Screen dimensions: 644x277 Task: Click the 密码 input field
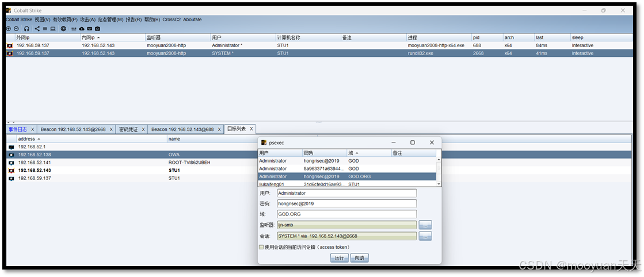tap(347, 203)
